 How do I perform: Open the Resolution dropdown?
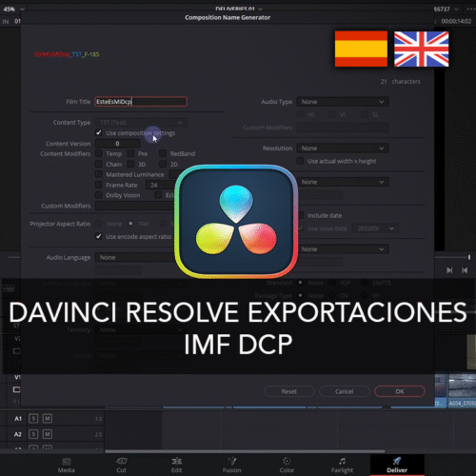tap(343, 149)
